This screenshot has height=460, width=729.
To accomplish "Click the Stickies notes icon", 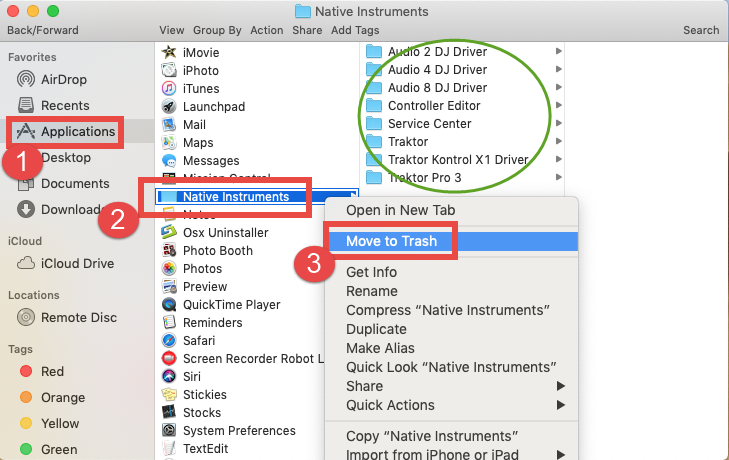I will pyautogui.click(x=169, y=394).
